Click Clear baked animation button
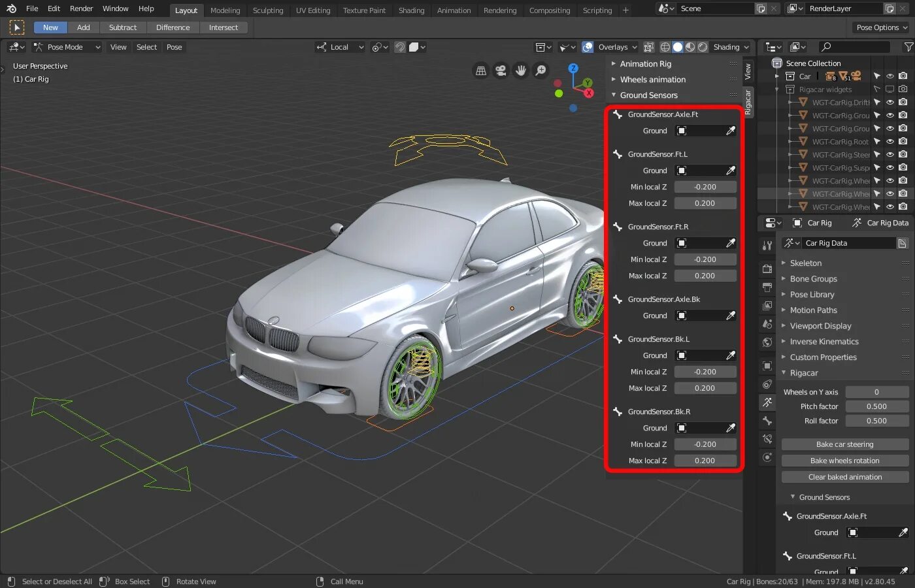Viewport: 915px width, 588px height. pyautogui.click(x=844, y=477)
